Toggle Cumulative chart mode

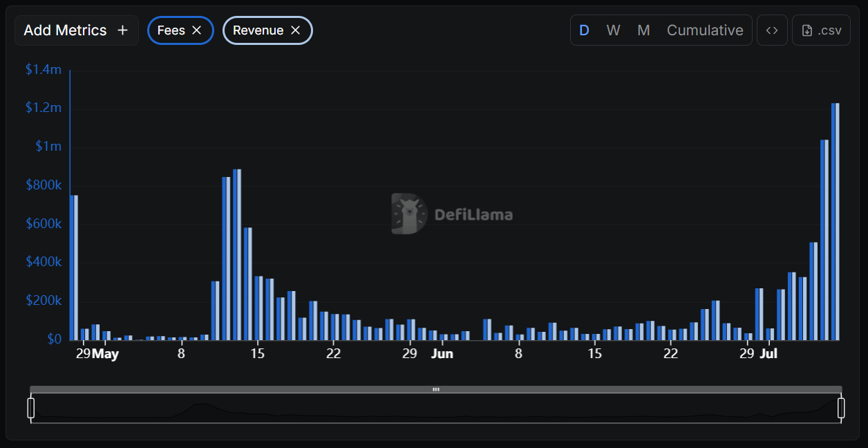tap(705, 30)
